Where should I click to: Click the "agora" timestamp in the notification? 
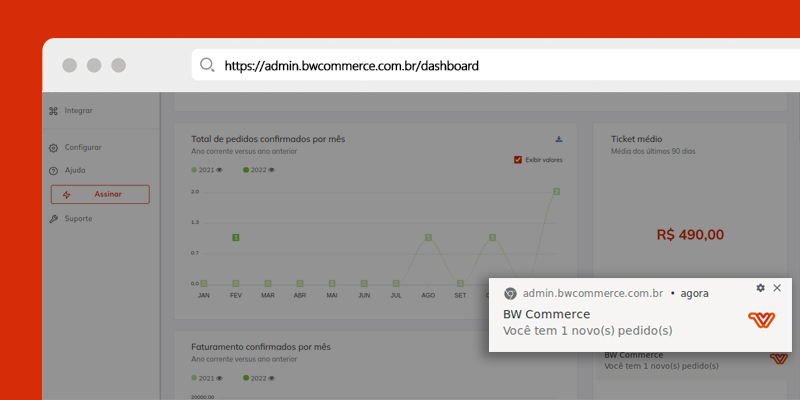tap(694, 293)
